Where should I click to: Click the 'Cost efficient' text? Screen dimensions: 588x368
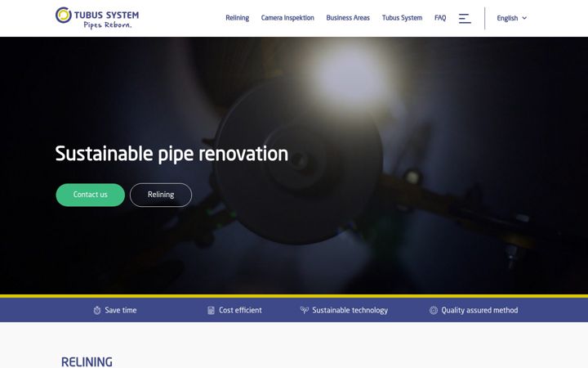pos(240,310)
